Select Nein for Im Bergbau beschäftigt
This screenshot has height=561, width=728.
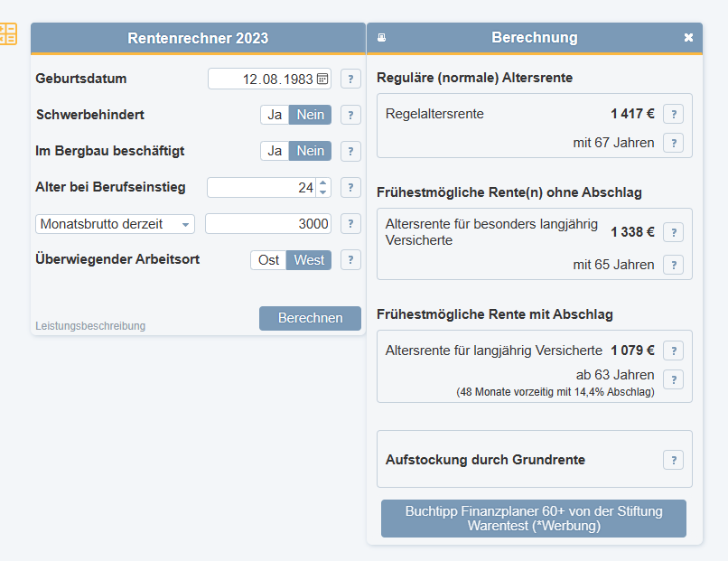pyautogui.click(x=311, y=151)
